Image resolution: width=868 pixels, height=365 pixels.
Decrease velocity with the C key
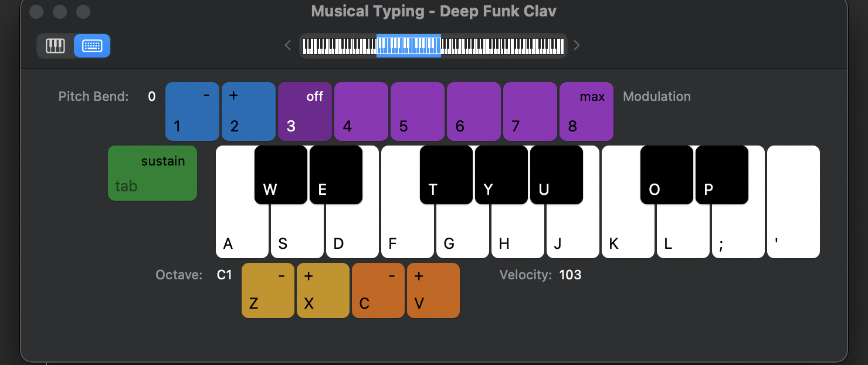pyautogui.click(x=378, y=290)
